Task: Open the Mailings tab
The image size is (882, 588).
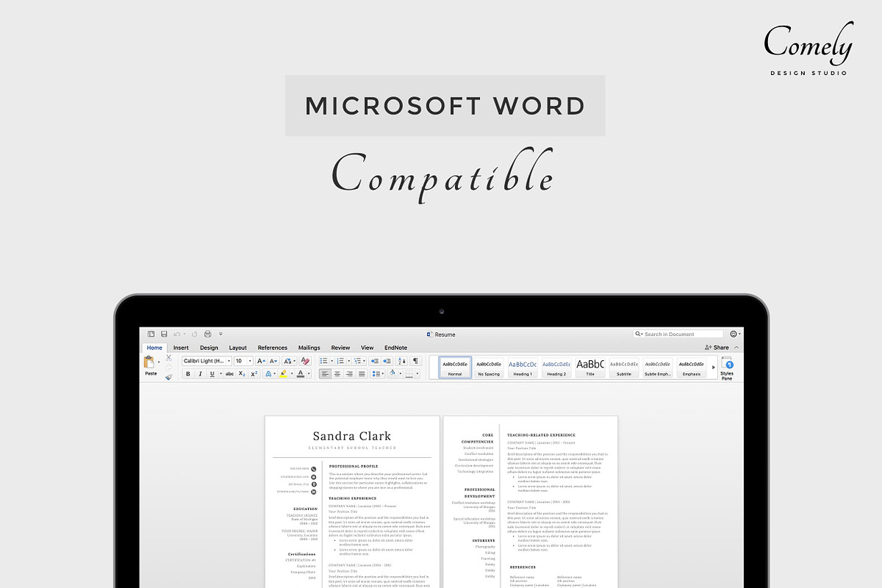Action: click(309, 348)
